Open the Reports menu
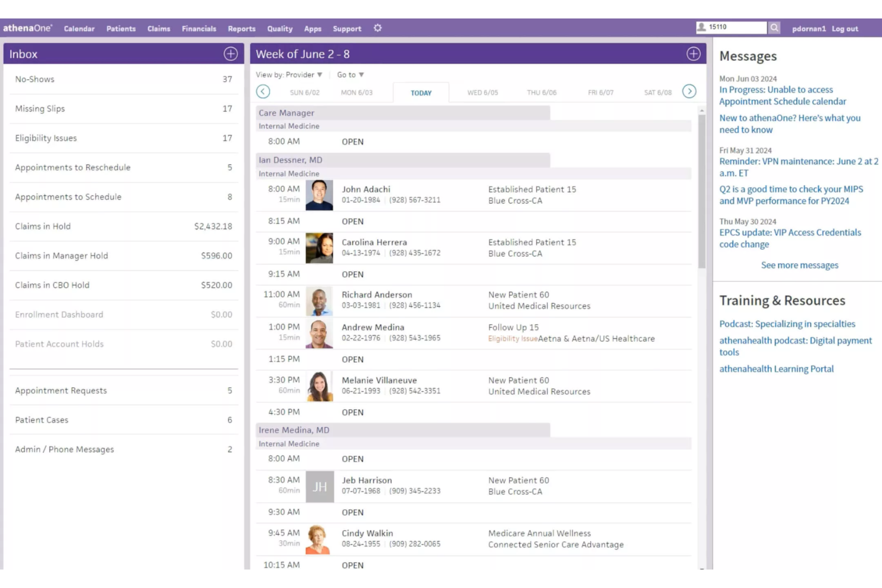Viewport: 882px width, 588px height. (241, 28)
